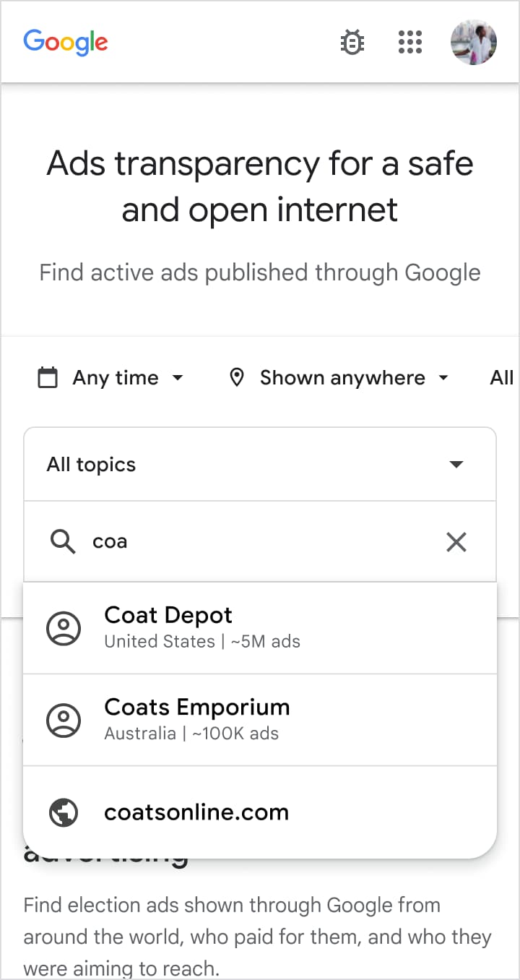Select the coatsonline.com suggestion
The height and width of the screenshot is (980, 520).
pyautogui.click(x=260, y=812)
